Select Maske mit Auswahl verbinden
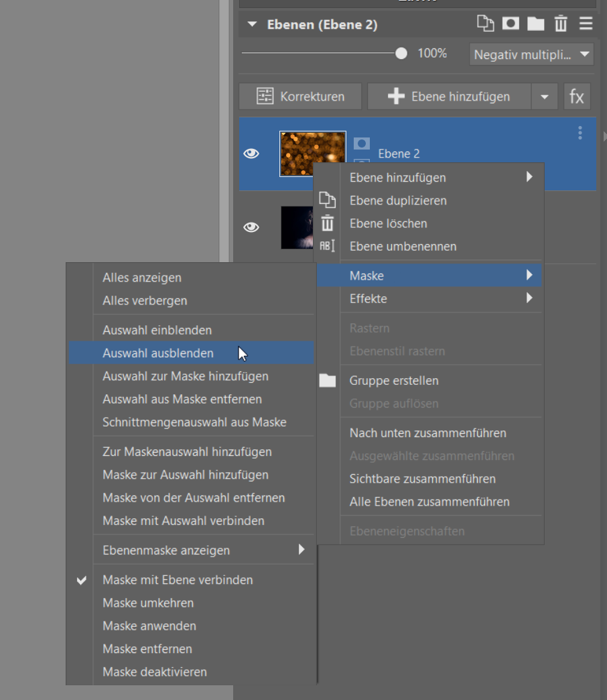 coord(192,520)
